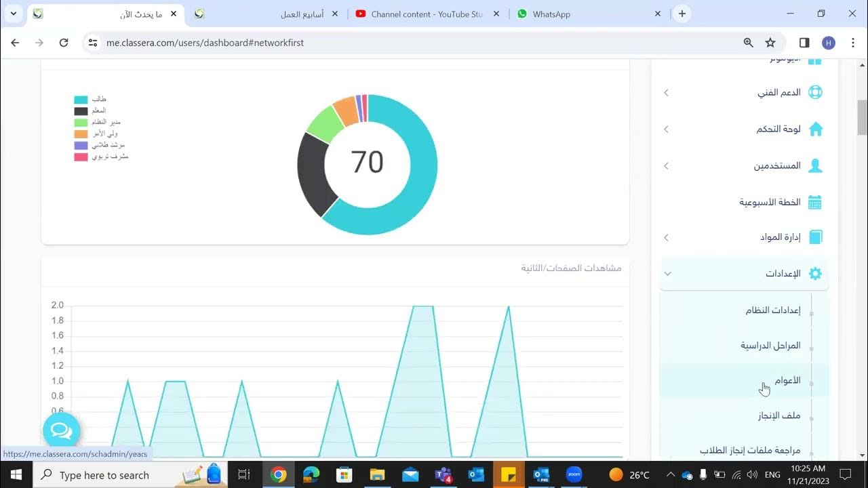Open Zoom from the taskbar
The image size is (868, 488).
click(574, 474)
